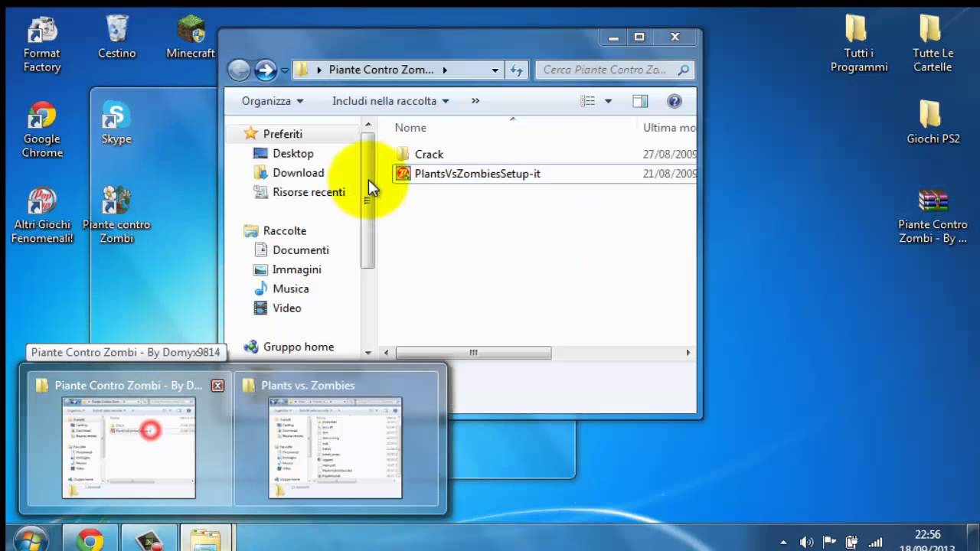The width and height of the screenshot is (980, 551).
Task: Open Musica library
Action: point(290,289)
